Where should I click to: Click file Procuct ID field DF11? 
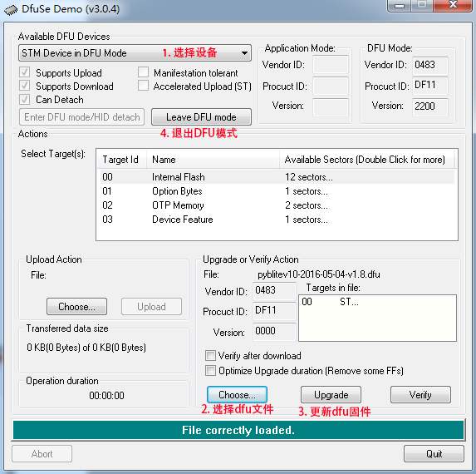tap(274, 311)
